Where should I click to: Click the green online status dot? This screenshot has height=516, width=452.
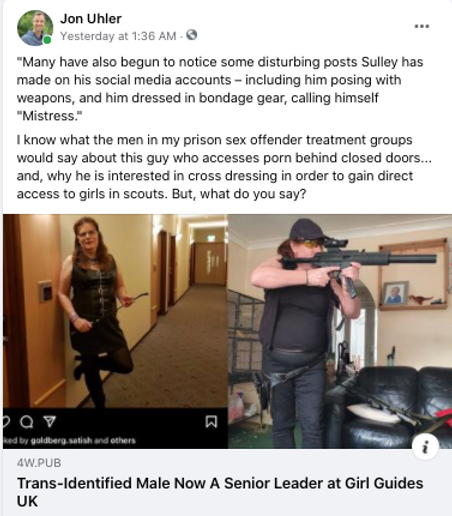48,40
